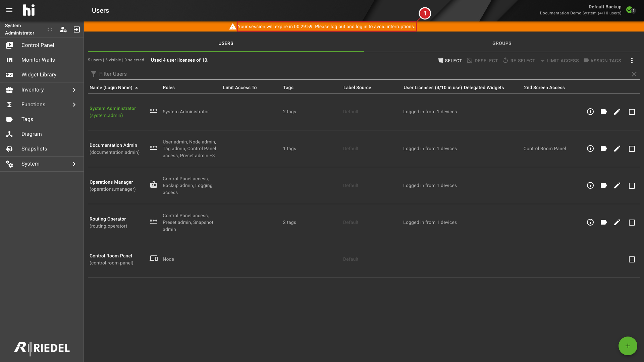Screen dimensions: 644x362
Task: Open the hamburger menu icon
Action: [x=9, y=10]
